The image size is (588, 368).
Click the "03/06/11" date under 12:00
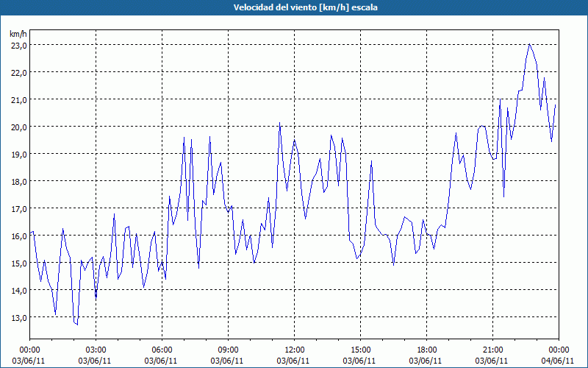click(293, 361)
